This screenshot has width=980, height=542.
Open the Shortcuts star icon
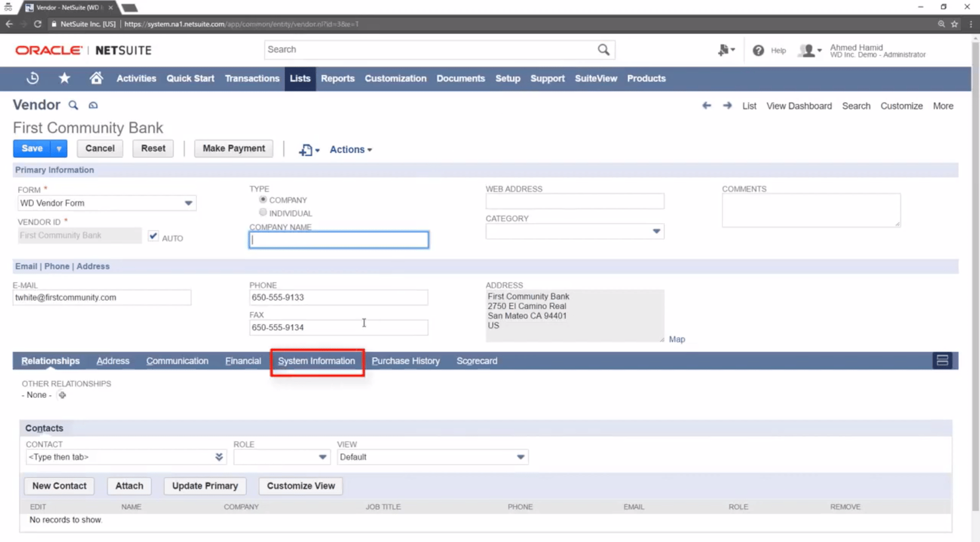(64, 78)
